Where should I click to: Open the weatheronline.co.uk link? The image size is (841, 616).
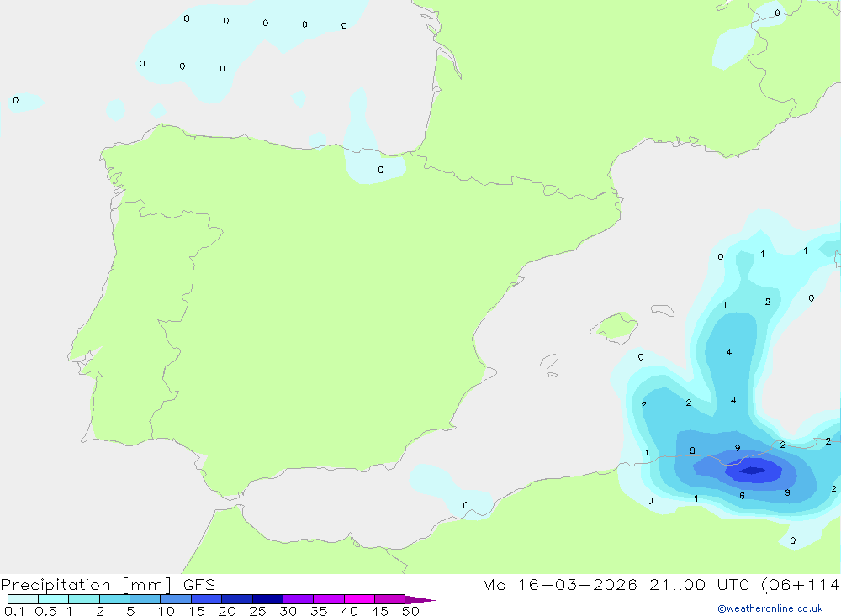click(x=770, y=608)
